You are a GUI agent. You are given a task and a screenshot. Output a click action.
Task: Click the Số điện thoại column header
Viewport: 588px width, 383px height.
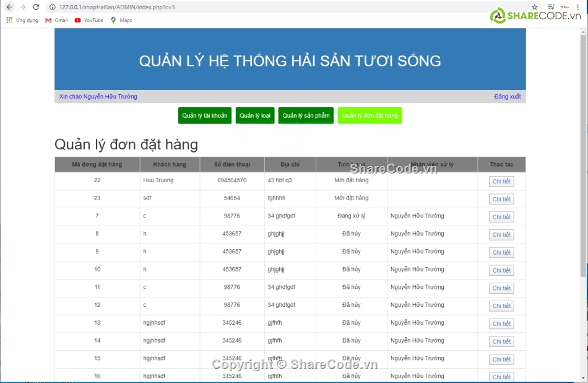pyautogui.click(x=232, y=164)
